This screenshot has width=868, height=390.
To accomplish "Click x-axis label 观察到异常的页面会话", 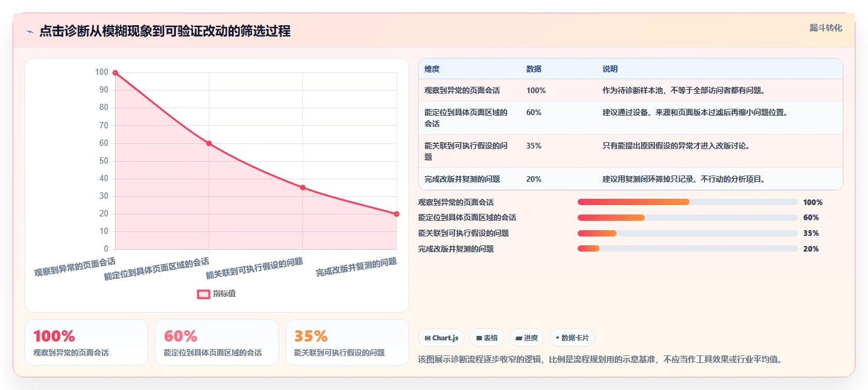I will tap(75, 267).
